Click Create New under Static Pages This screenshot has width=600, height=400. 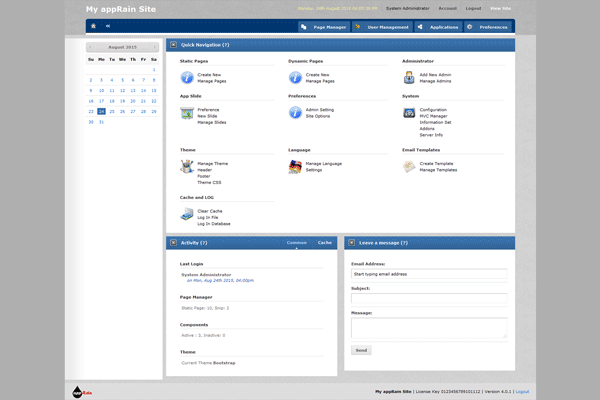(x=209, y=75)
